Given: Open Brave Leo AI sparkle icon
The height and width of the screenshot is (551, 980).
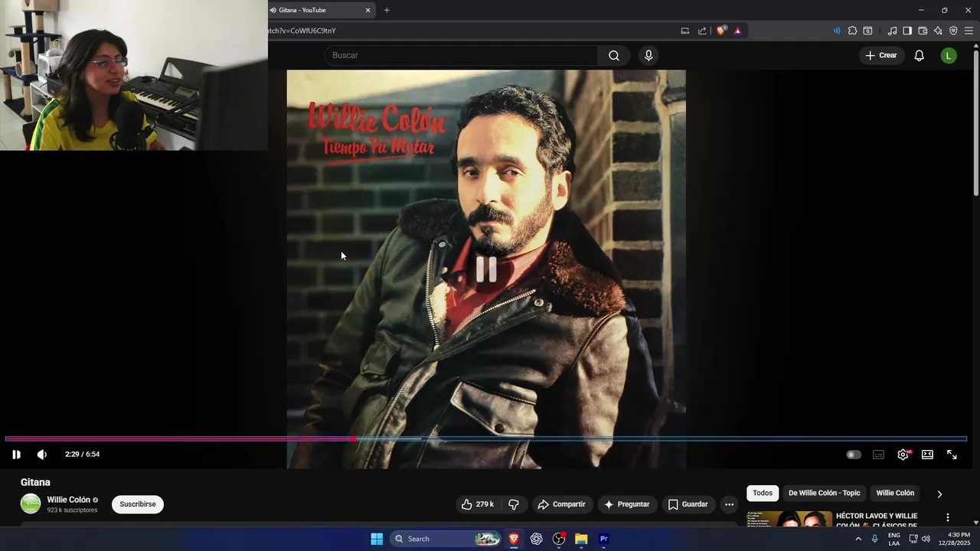Looking at the screenshot, I should (x=938, y=31).
